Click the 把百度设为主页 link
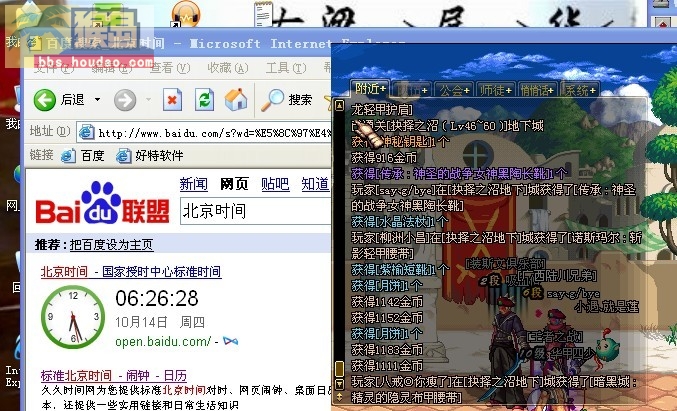Screen dimensions: 677x411 coord(111,245)
